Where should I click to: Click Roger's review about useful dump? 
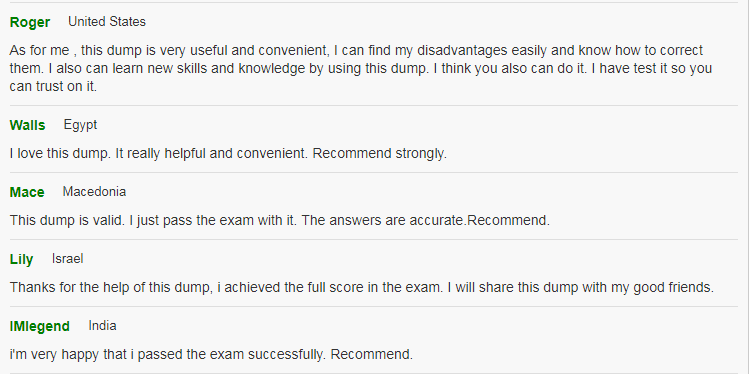pos(361,68)
